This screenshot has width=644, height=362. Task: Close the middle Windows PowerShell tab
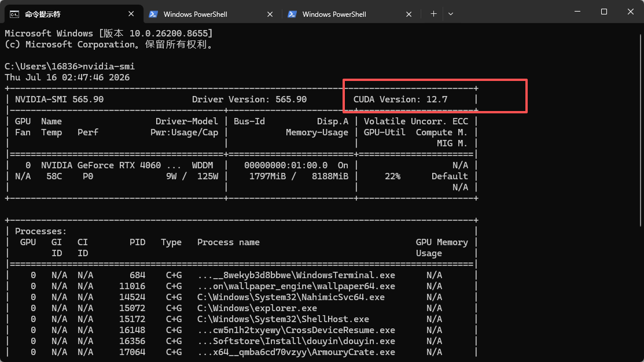pyautogui.click(x=270, y=14)
